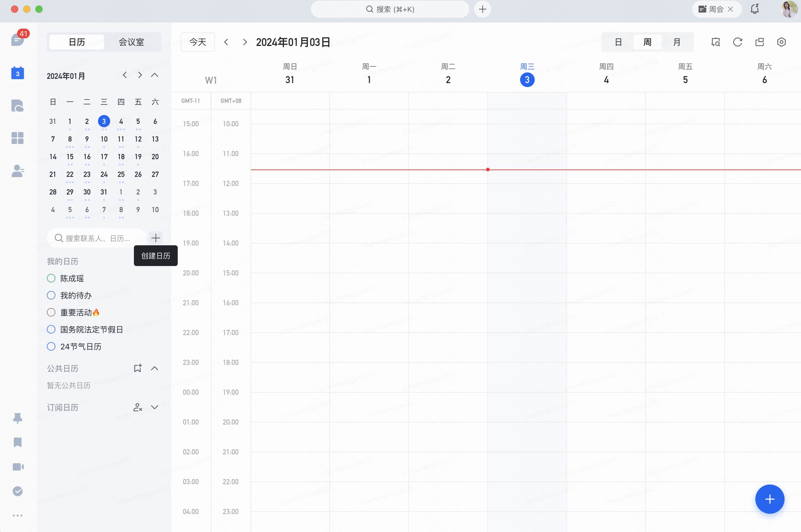This screenshot has width=801, height=532.
Task: Collapse the mini month calendar
Action: tap(155, 75)
